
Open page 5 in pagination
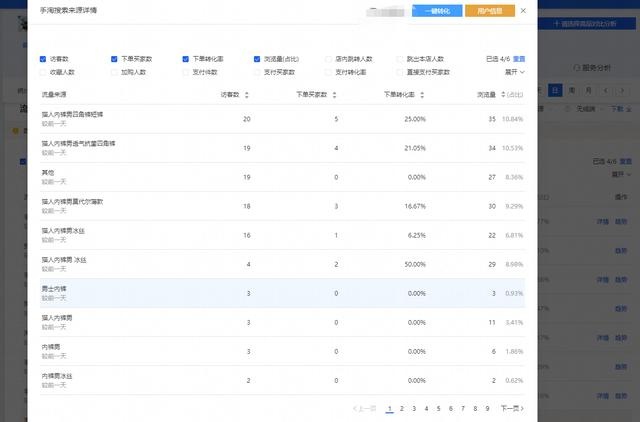click(438, 408)
